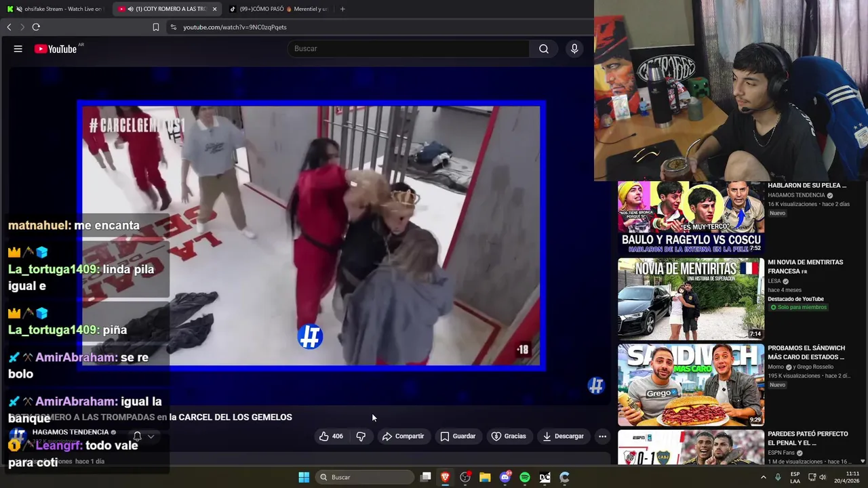This screenshot has height=488, width=868.
Task: Expand hidden system tray icons chevron
Action: coord(764,477)
